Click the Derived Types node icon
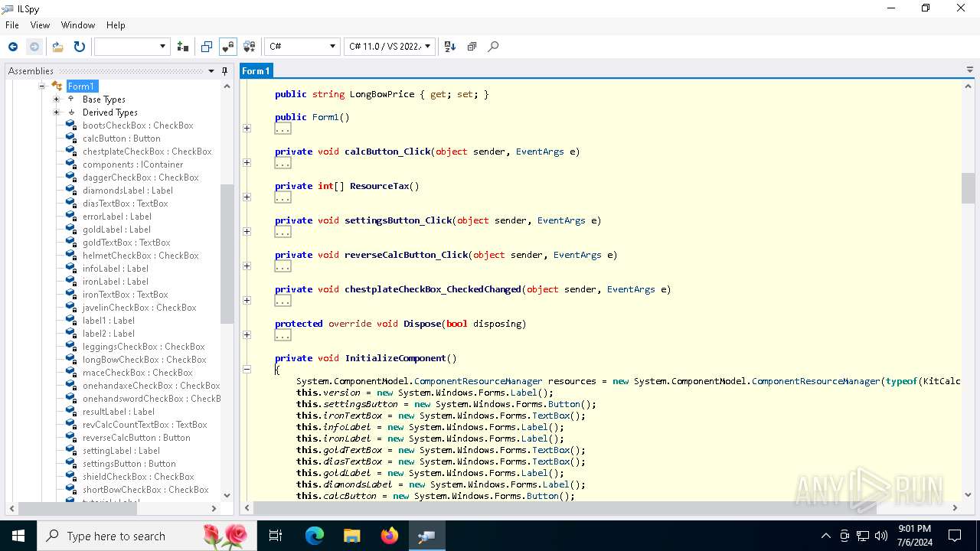The image size is (980, 551). point(71,112)
